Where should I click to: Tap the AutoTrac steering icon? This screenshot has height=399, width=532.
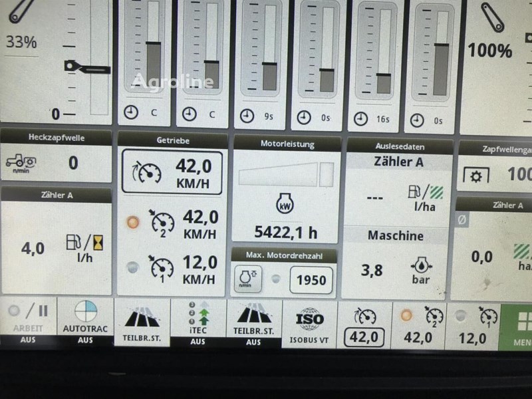click(85, 313)
